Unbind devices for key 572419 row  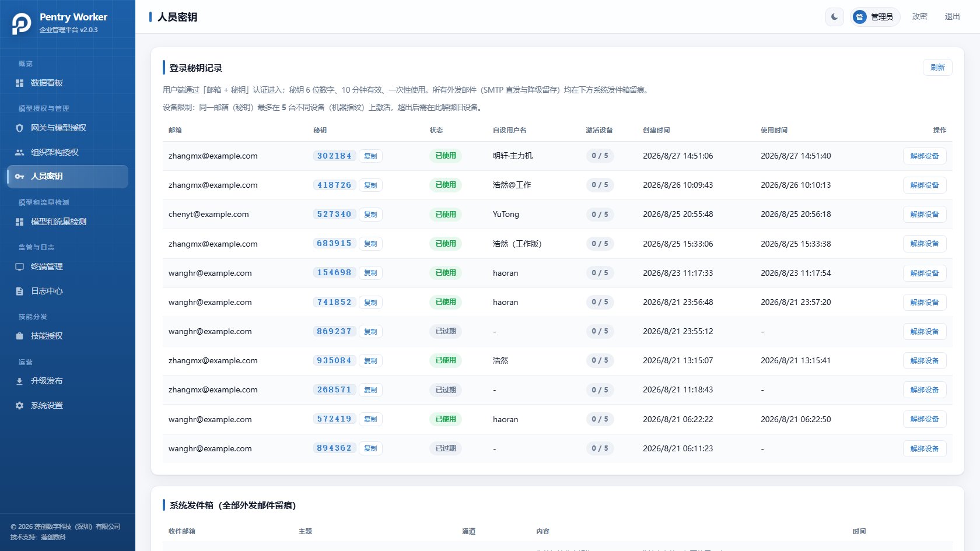(x=925, y=419)
